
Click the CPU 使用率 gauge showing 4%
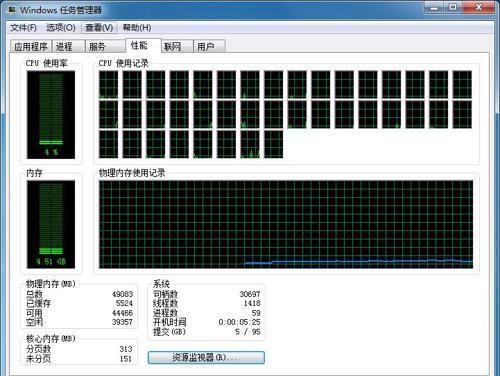click(x=51, y=115)
